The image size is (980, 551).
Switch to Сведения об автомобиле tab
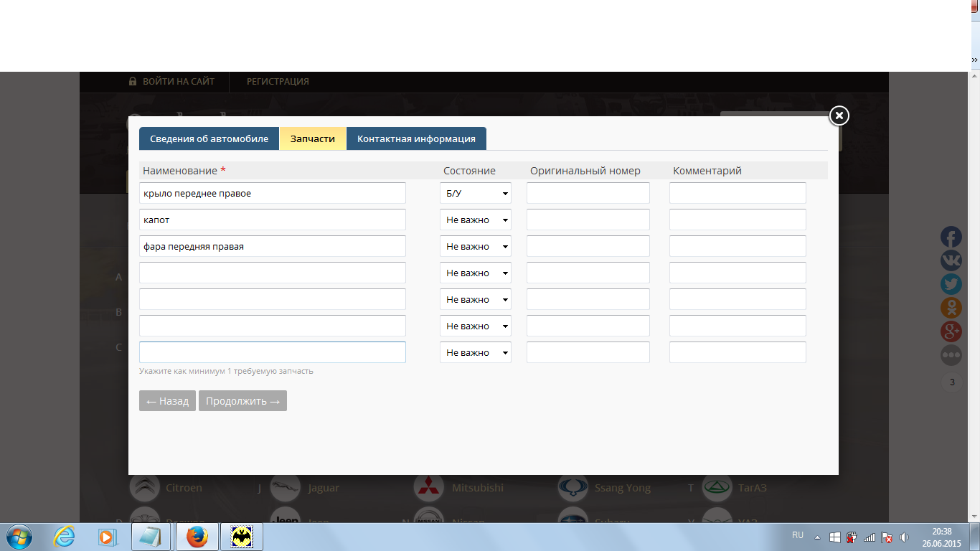tap(209, 139)
